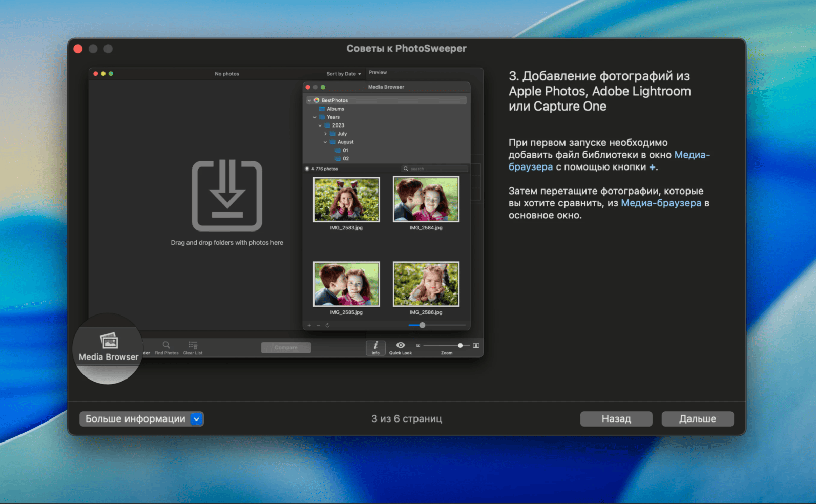
Task: Click the BestPhotos library color icon
Action: [x=317, y=100]
